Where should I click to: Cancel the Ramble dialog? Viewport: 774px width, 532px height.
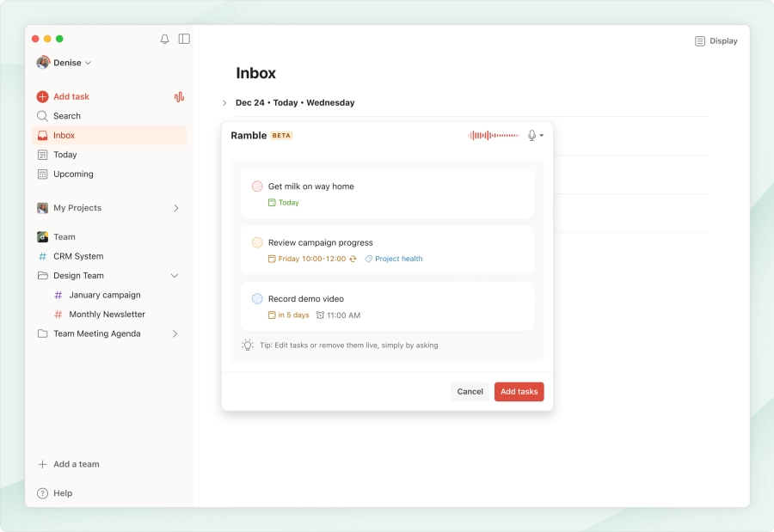470,392
